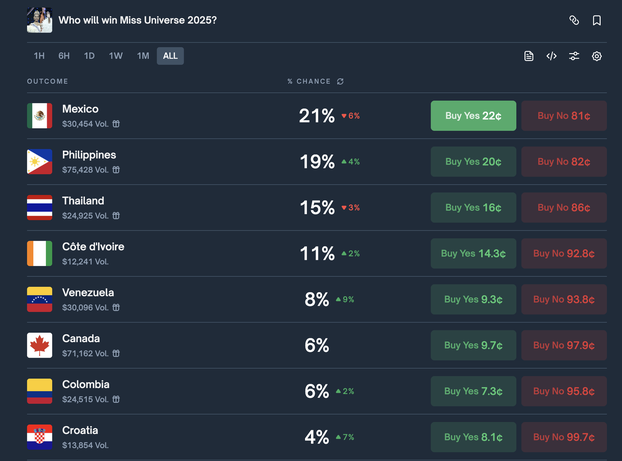Copy the market link via chain icon
The image size is (622, 461).
click(x=574, y=20)
